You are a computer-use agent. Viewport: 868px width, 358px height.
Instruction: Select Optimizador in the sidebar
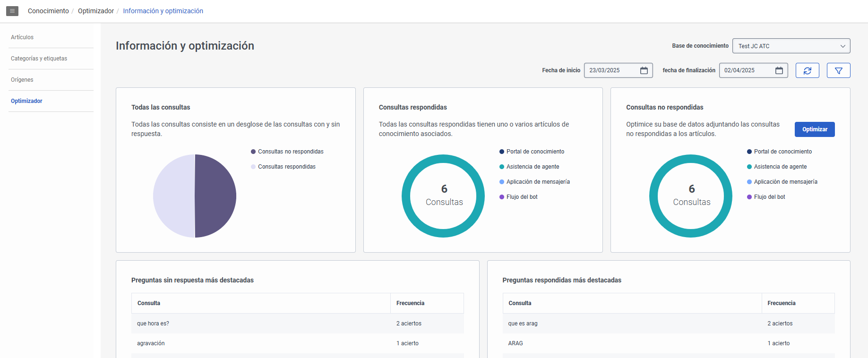pyautogui.click(x=26, y=101)
